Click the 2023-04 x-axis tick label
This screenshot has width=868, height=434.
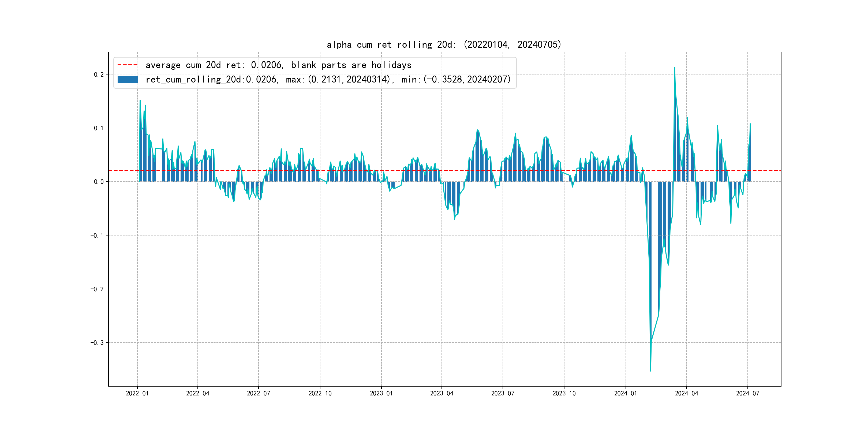[x=442, y=393]
